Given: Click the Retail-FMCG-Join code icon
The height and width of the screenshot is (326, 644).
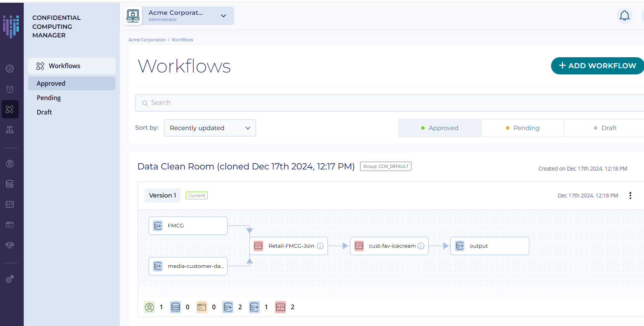Looking at the screenshot, I should pos(258,246).
